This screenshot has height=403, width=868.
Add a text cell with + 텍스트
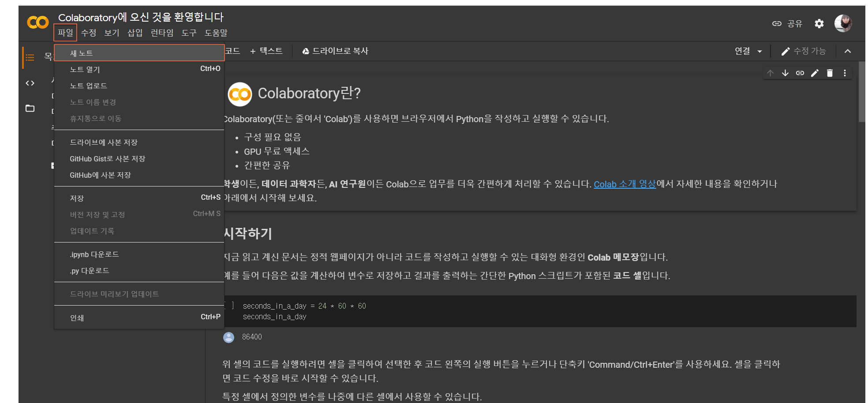(266, 51)
